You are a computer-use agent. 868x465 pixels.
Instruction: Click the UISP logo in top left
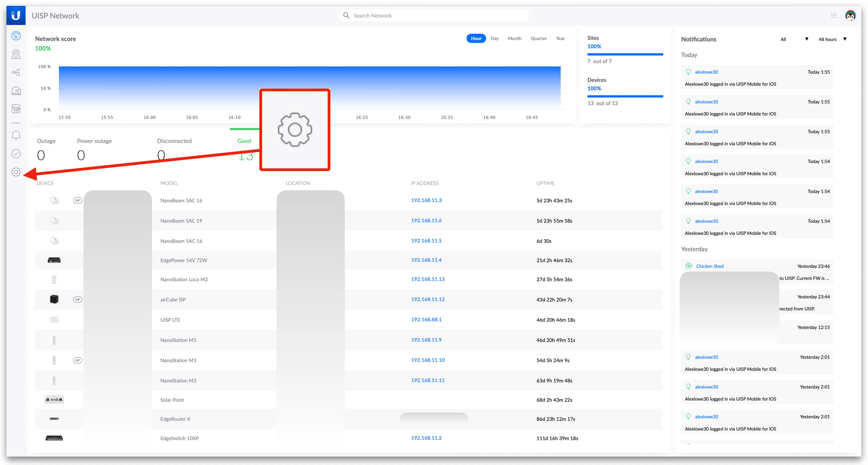16,15
